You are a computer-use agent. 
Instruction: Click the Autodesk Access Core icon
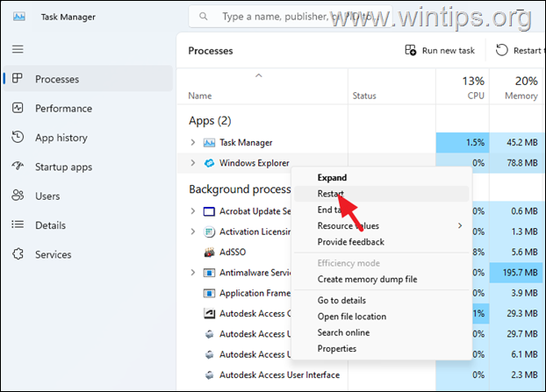coord(209,314)
